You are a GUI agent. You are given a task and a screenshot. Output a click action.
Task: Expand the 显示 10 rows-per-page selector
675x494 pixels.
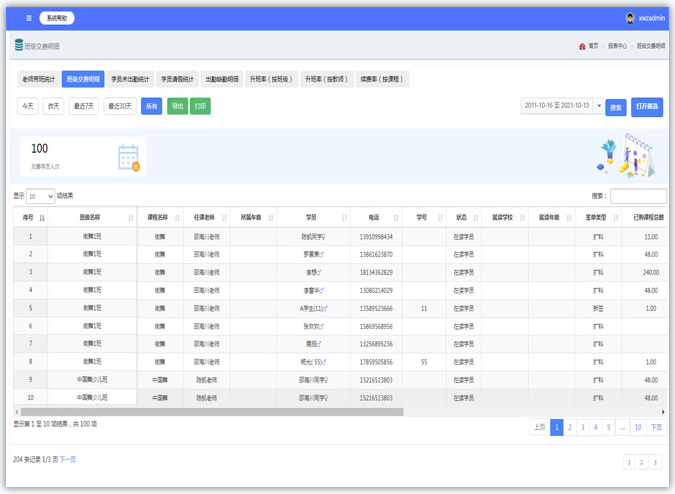click(41, 196)
